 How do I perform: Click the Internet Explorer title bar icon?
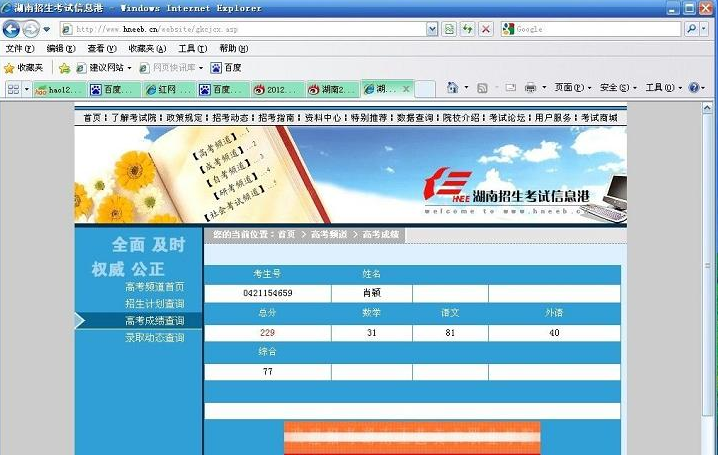[6, 8]
